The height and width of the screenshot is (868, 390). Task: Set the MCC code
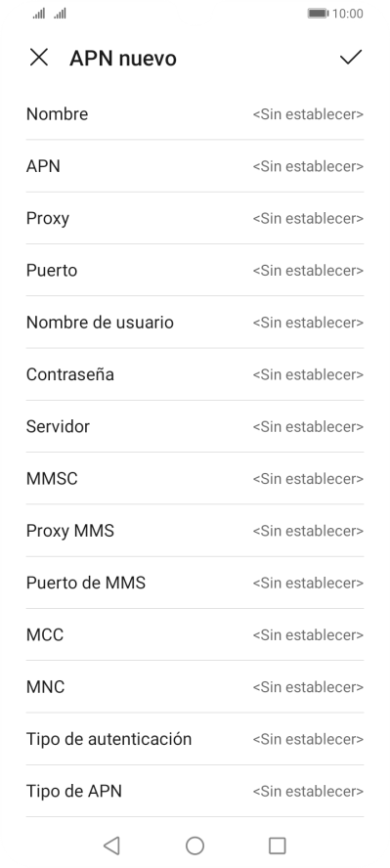[195, 634]
